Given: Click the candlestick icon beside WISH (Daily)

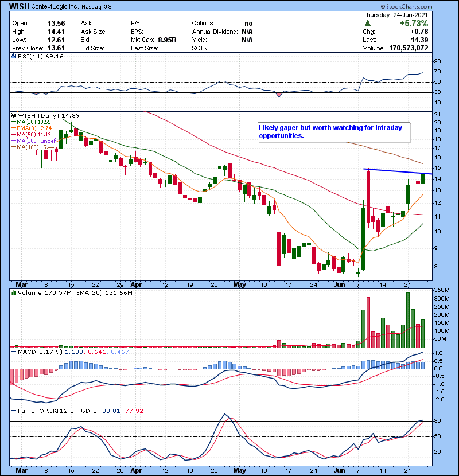Looking at the screenshot, I should [14, 116].
